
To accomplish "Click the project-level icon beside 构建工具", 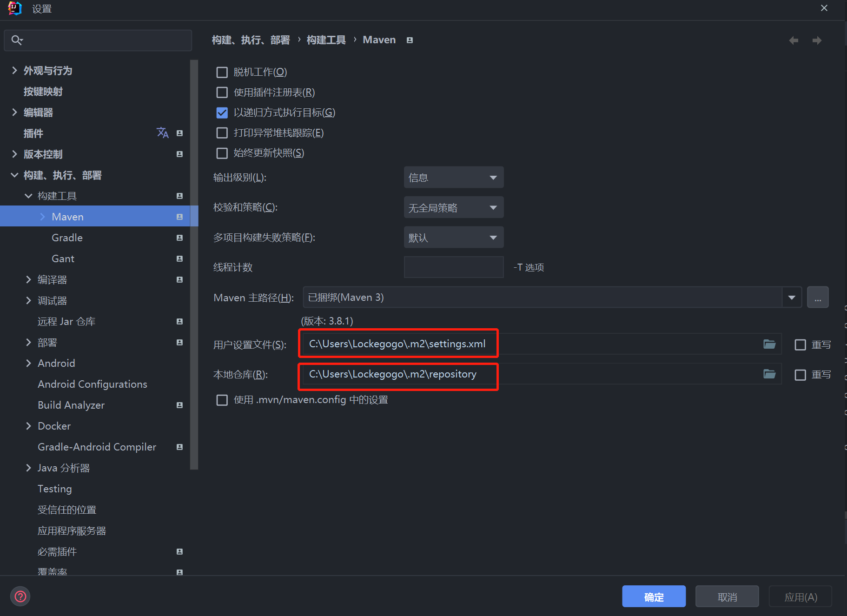I will (x=179, y=196).
